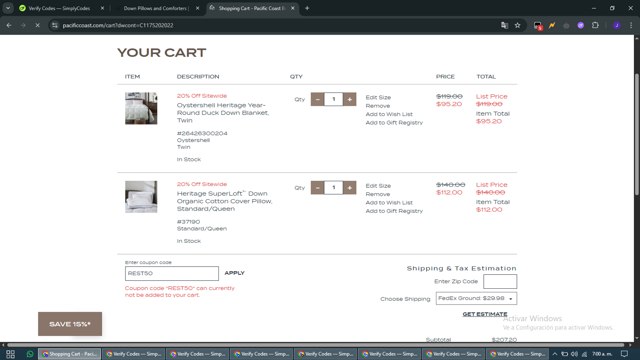640x360 pixels.
Task: Translate this page icon
Action: point(504,25)
